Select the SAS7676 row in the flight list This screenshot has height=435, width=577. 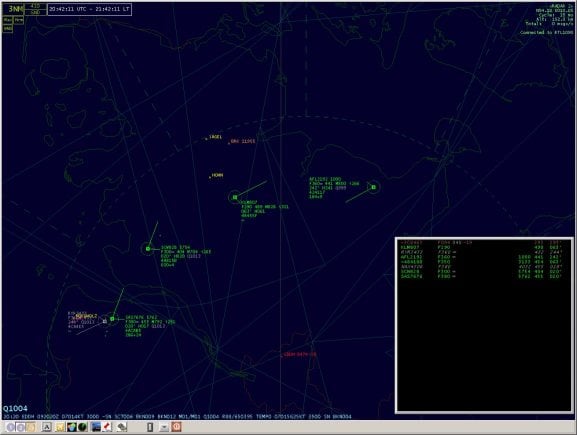(481, 276)
